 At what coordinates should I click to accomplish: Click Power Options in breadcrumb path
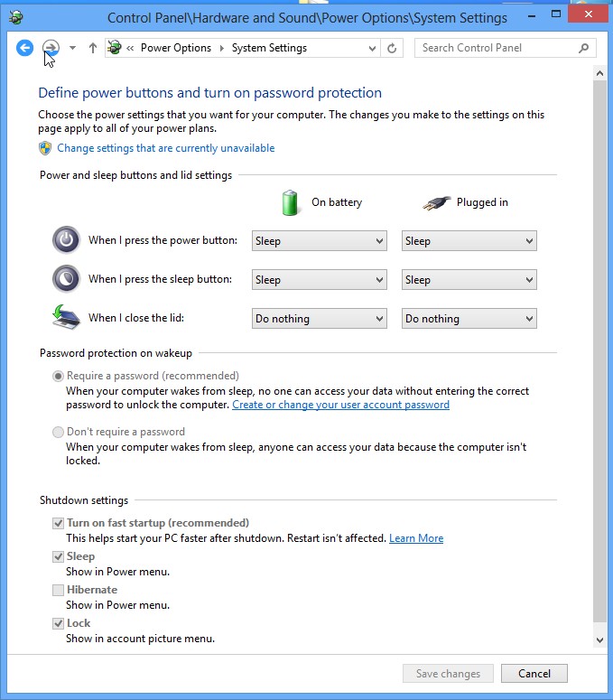[x=175, y=48]
